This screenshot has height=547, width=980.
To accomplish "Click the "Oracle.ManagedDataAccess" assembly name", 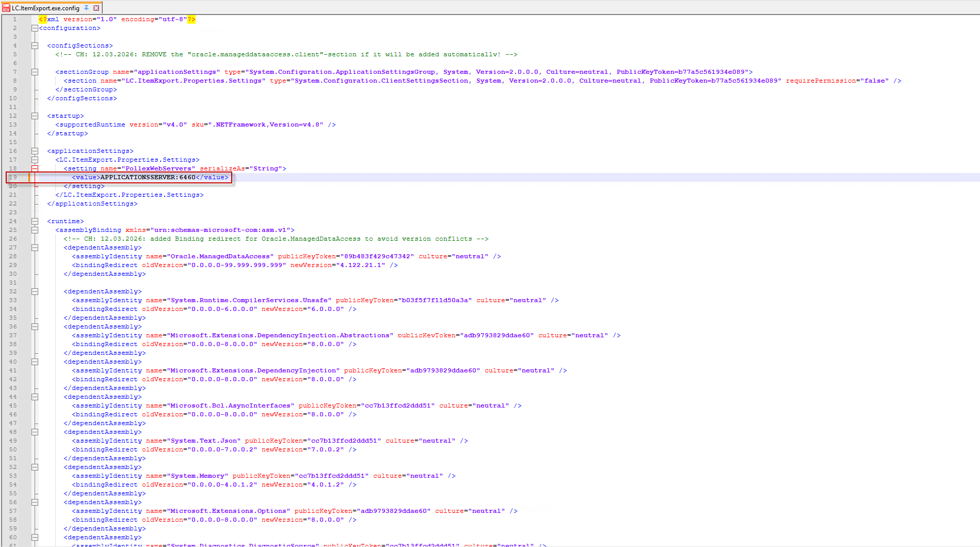I will pos(220,256).
